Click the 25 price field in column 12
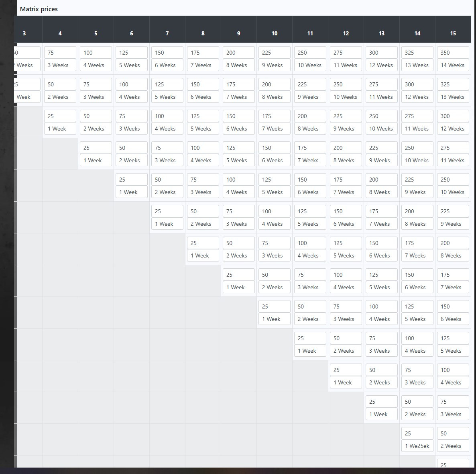476x474 pixels. (x=346, y=370)
